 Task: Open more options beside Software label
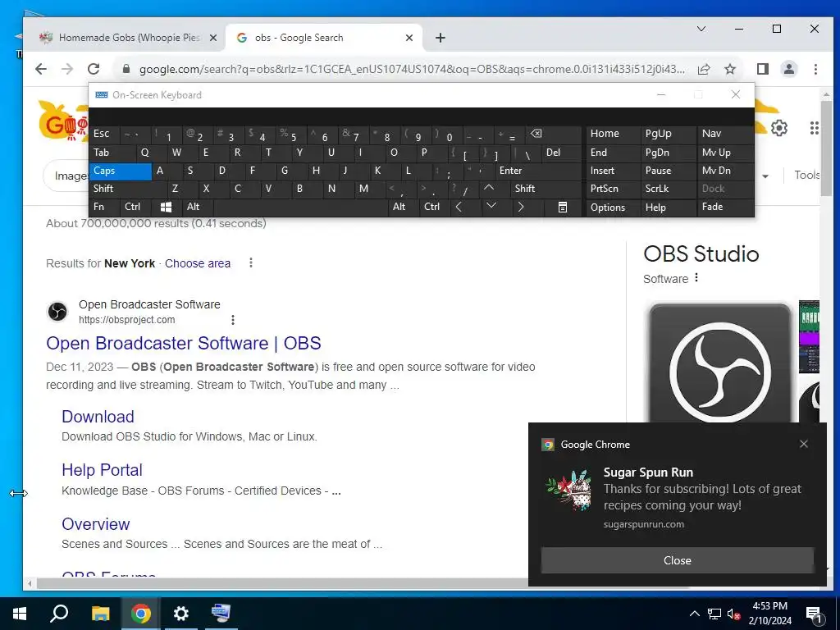click(696, 277)
